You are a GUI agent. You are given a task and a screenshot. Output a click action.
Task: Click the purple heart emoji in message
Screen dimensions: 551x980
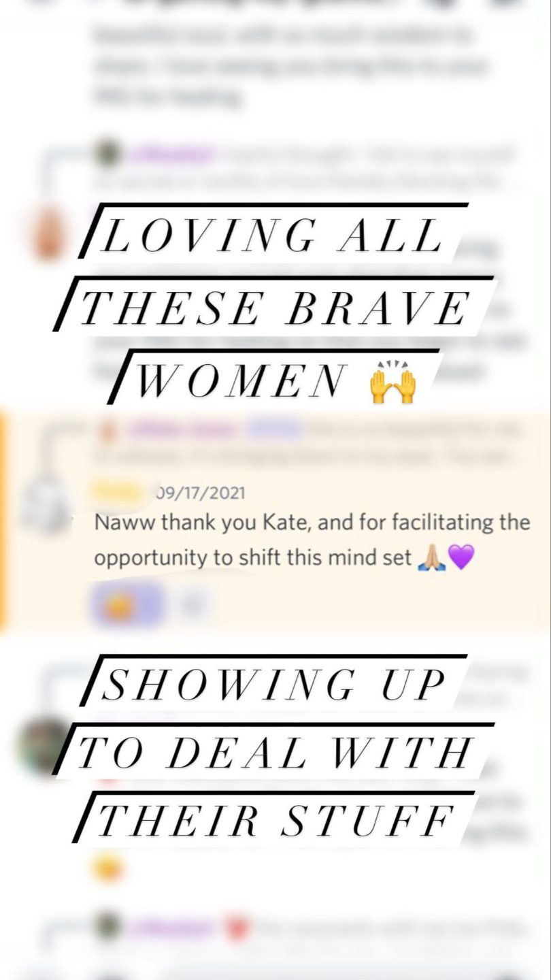tap(461, 558)
